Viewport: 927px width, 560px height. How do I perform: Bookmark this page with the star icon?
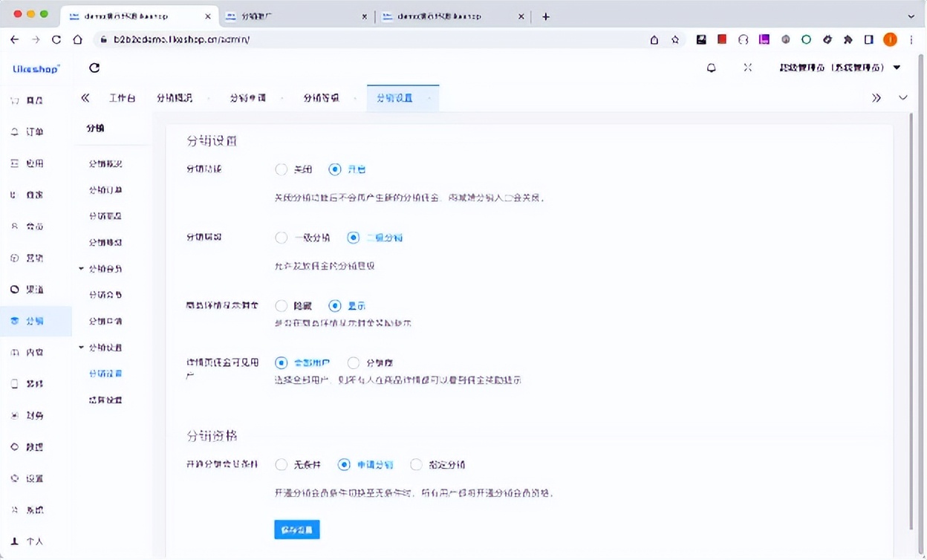675,39
